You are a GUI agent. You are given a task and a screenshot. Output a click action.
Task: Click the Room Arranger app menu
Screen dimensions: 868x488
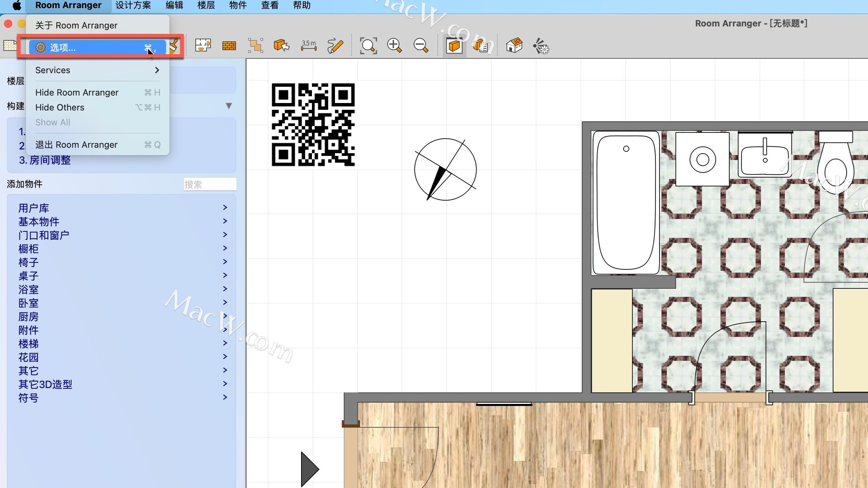pyautogui.click(x=68, y=5)
